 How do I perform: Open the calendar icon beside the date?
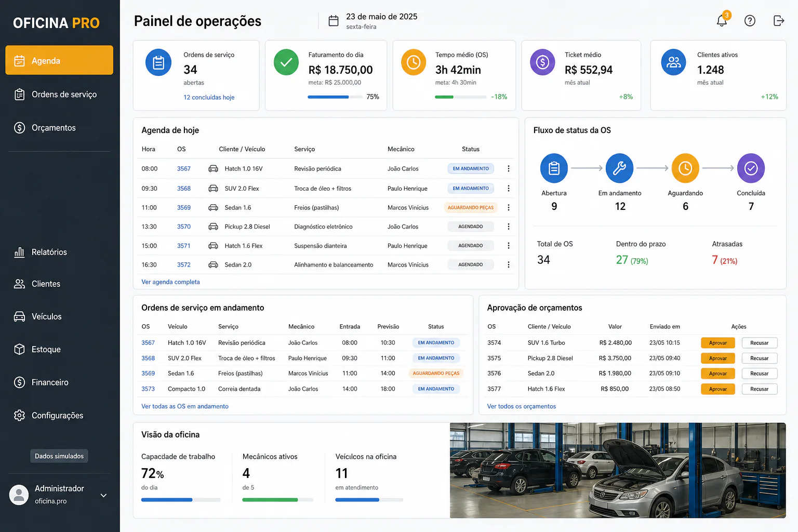click(x=334, y=21)
